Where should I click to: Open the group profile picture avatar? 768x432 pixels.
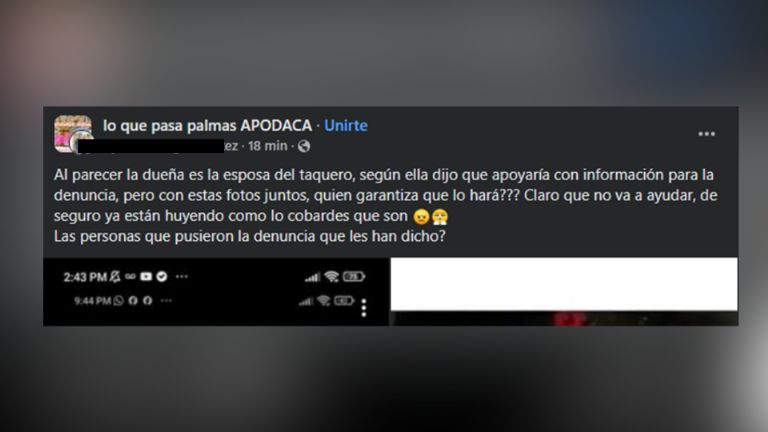pyautogui.click(x=73, y=134)
